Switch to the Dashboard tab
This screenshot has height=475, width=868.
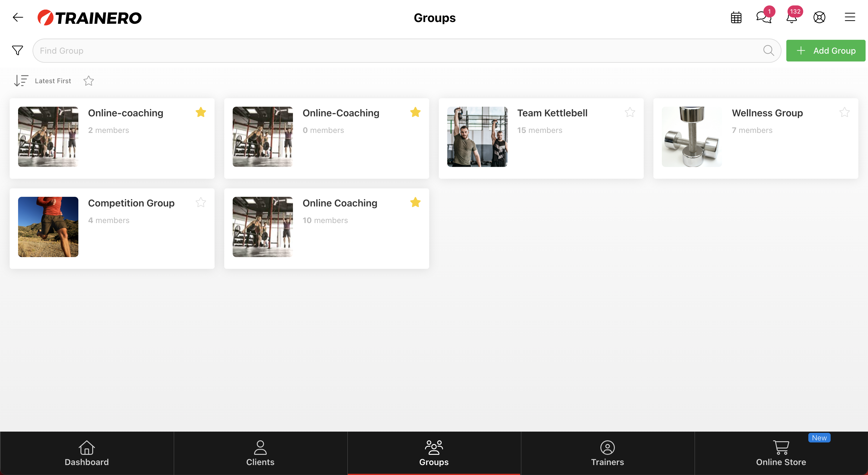86,453
